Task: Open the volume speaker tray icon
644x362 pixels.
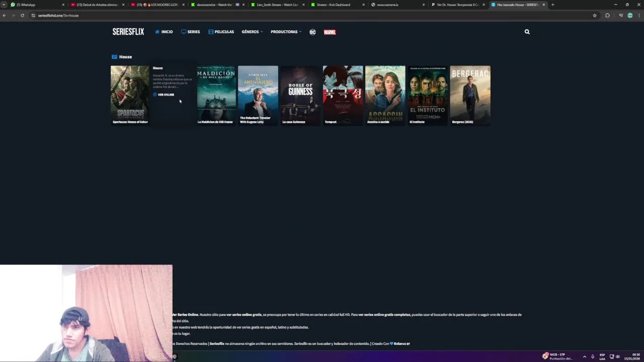Action: (617, 356)
